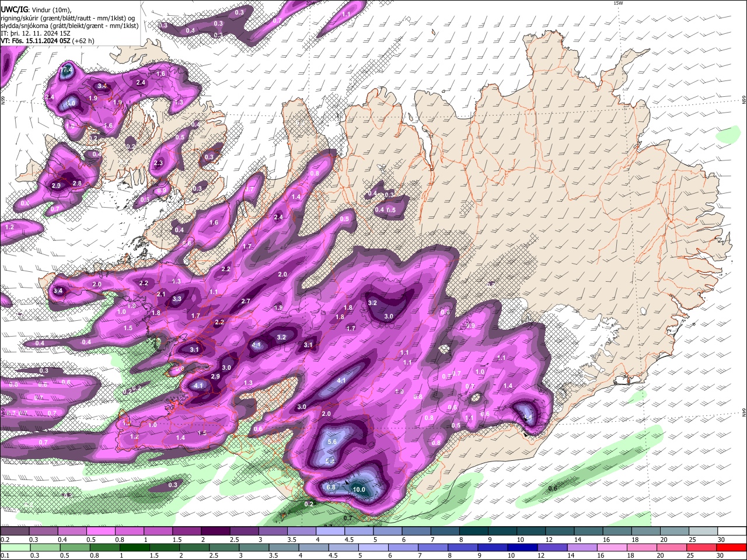This screenshot has width=747, height=560.
Task: Select the 5.6 value in the blue snow core
Action: (x=333, y=442)
